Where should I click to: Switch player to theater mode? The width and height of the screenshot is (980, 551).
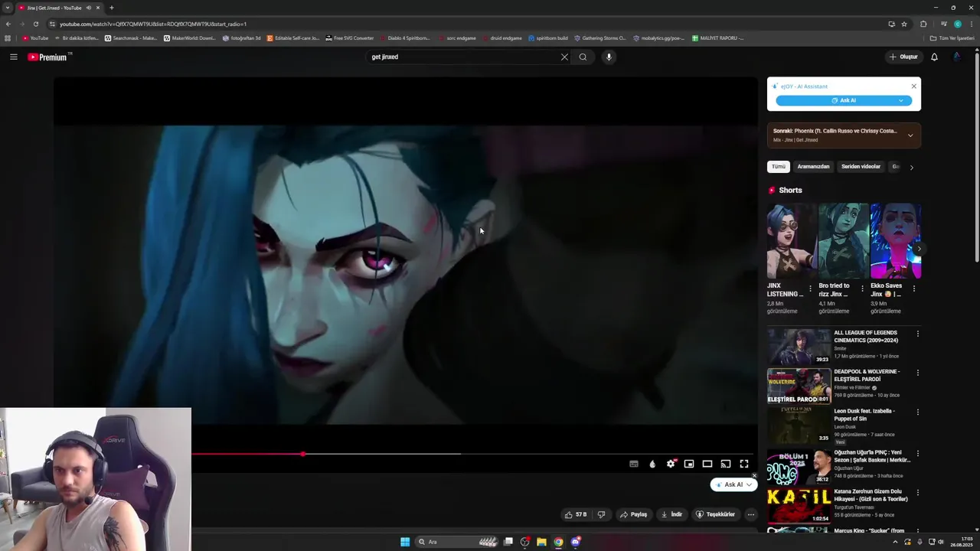tap(707, 464)
